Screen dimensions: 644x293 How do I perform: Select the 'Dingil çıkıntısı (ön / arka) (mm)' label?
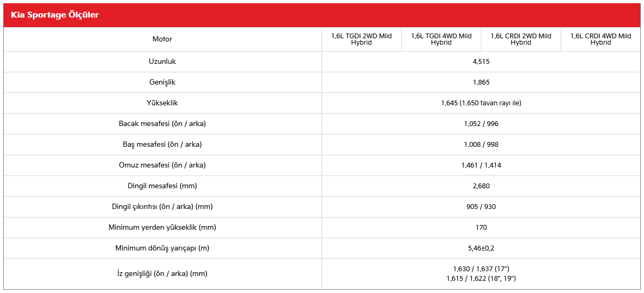[162, 207]
